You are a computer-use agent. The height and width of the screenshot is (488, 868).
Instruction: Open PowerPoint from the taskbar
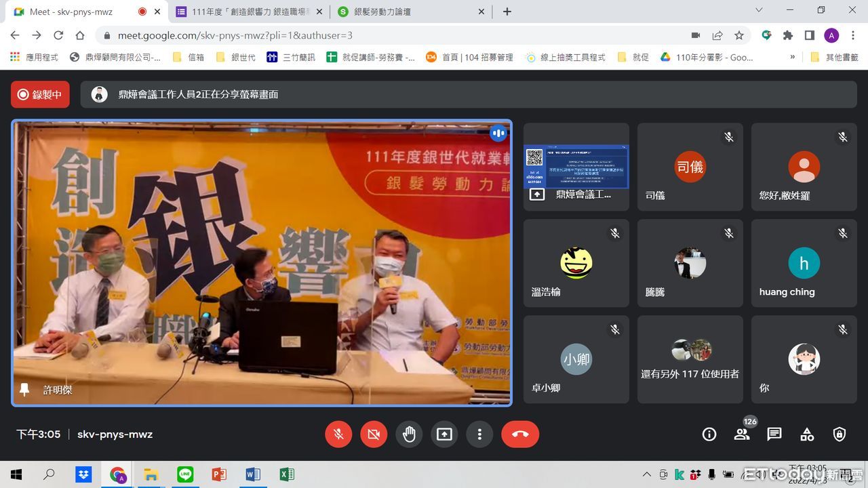coord(219,474)
